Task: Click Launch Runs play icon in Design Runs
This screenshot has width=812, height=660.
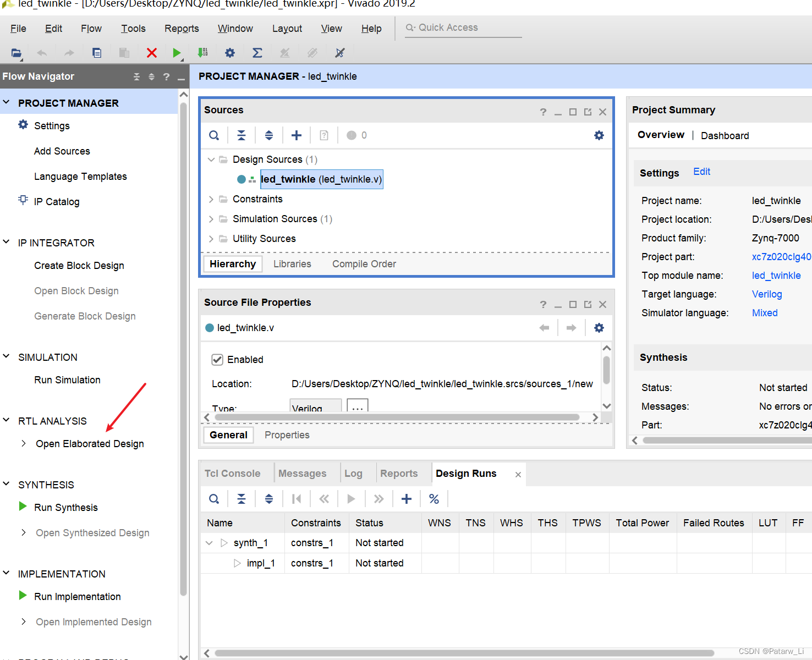Action: [x=351, y=499]
